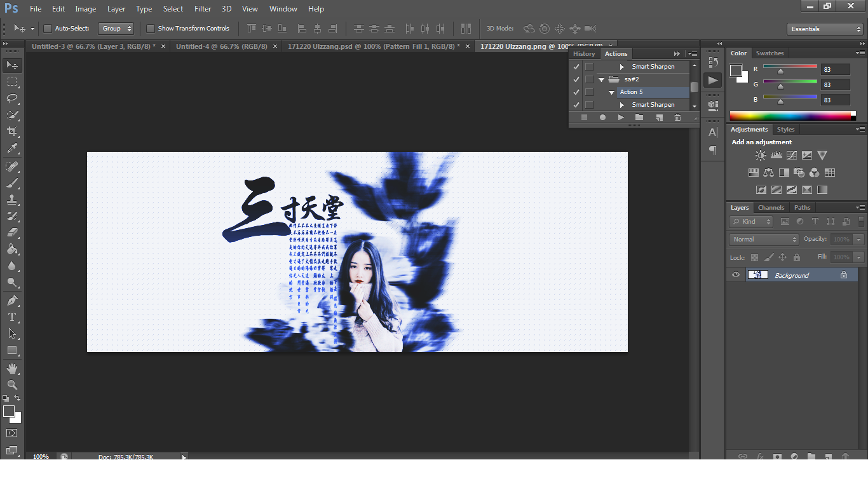The image size is (868, 488).
Task: Collapse the sa#2 action set
Action: (601, 79)
